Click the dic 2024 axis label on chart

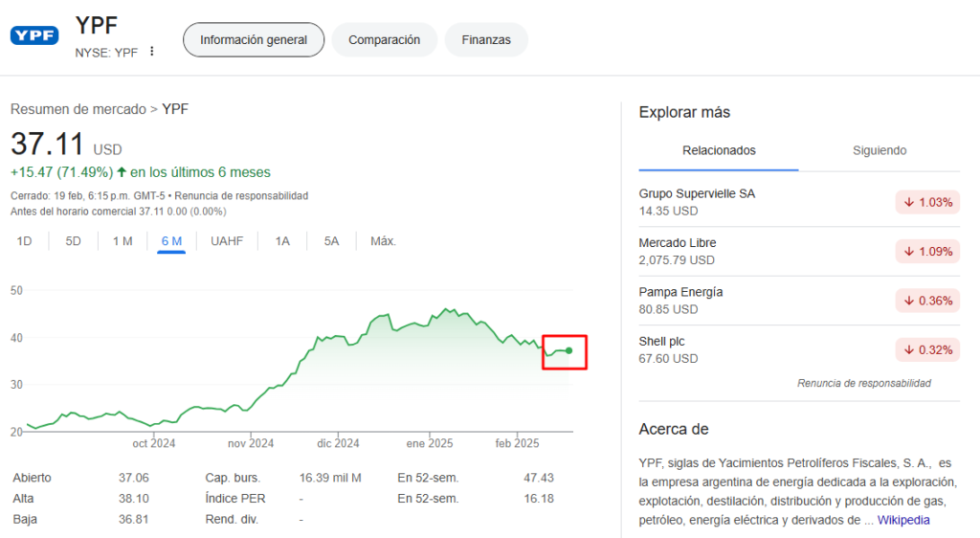(x=338, y=443)
